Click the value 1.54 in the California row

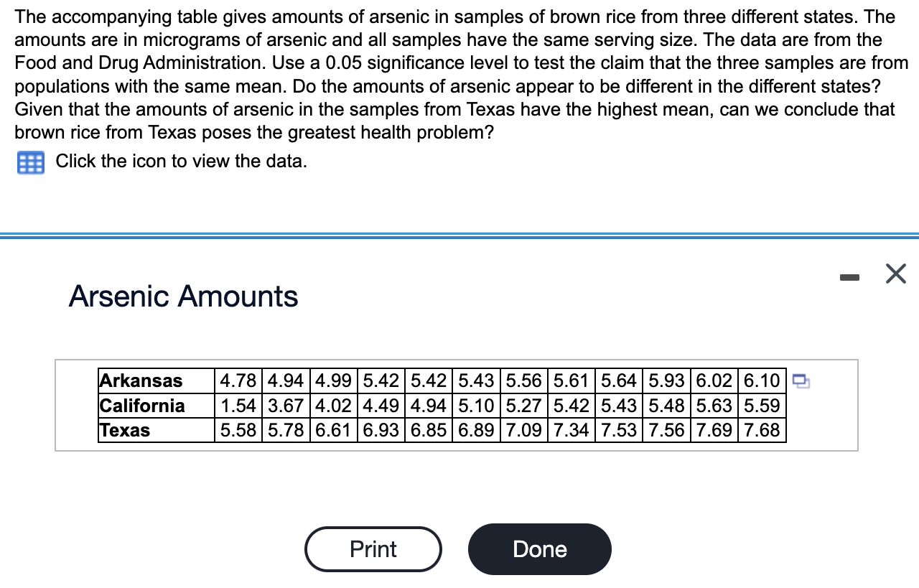click(x=238, y=406)
